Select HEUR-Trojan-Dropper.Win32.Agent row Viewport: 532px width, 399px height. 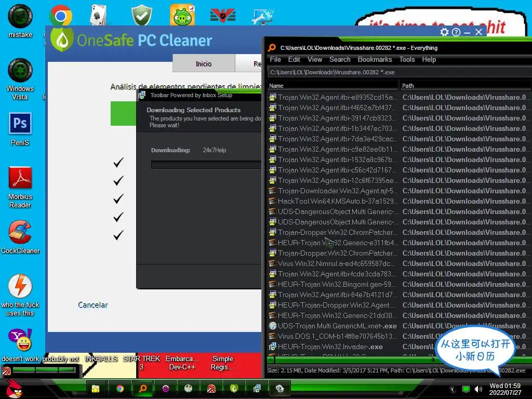[399, 305]
